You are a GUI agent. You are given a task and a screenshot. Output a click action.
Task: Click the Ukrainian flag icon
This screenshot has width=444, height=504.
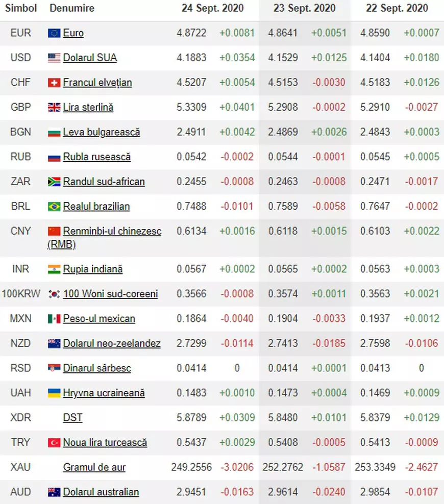[54, 393]
